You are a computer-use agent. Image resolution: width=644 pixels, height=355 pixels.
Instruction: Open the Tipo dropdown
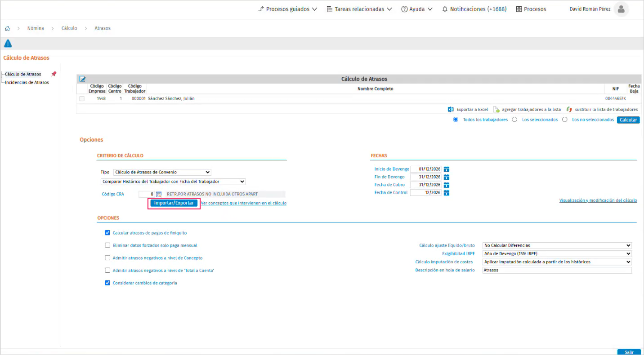(x=162, y=172)
